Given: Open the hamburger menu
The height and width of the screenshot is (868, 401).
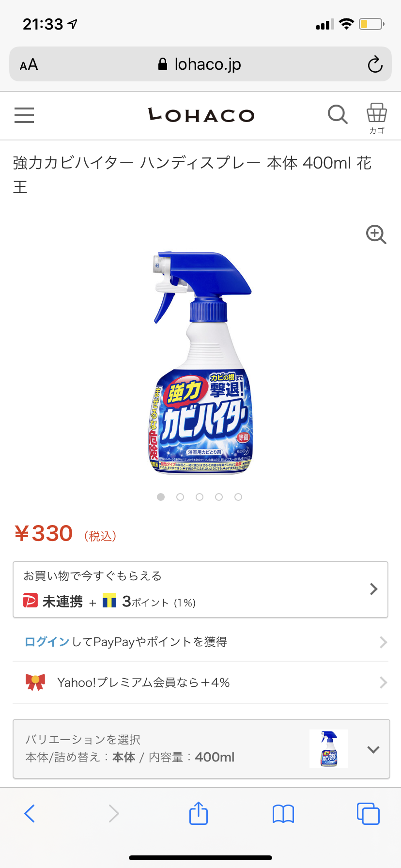Looking at the screenshot, I should [24, 115].
